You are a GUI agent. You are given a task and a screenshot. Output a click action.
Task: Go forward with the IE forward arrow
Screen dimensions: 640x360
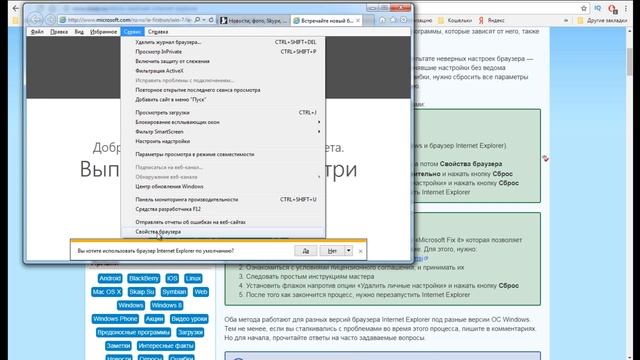(x=50, y=20)
